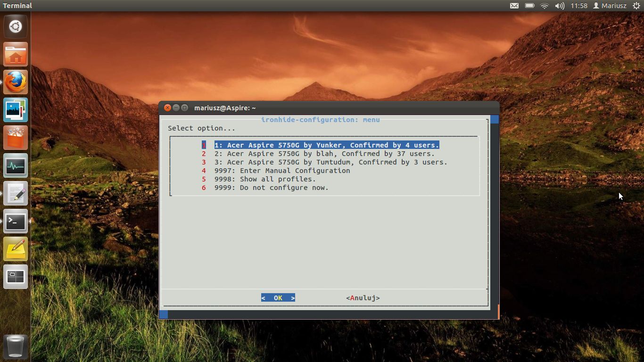Click the 'Select option...' prompt text
644x362 pixels.
coord(201,128)
